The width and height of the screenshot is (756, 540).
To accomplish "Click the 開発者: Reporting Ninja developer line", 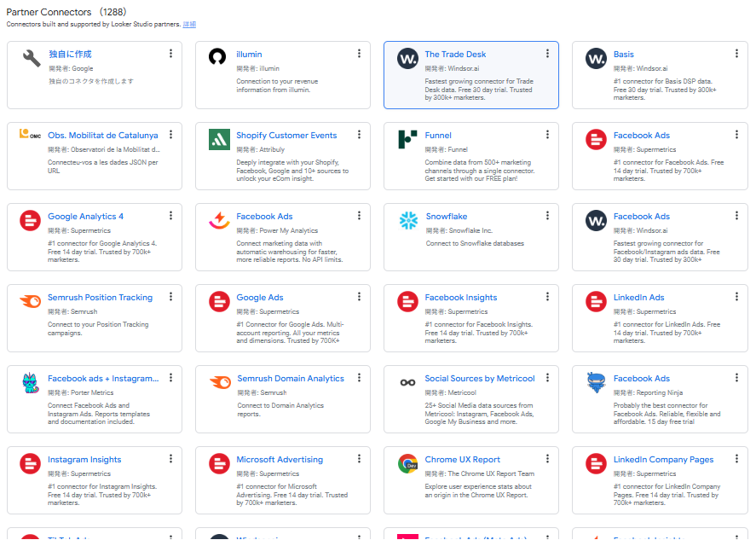I will tap(648, 392).
